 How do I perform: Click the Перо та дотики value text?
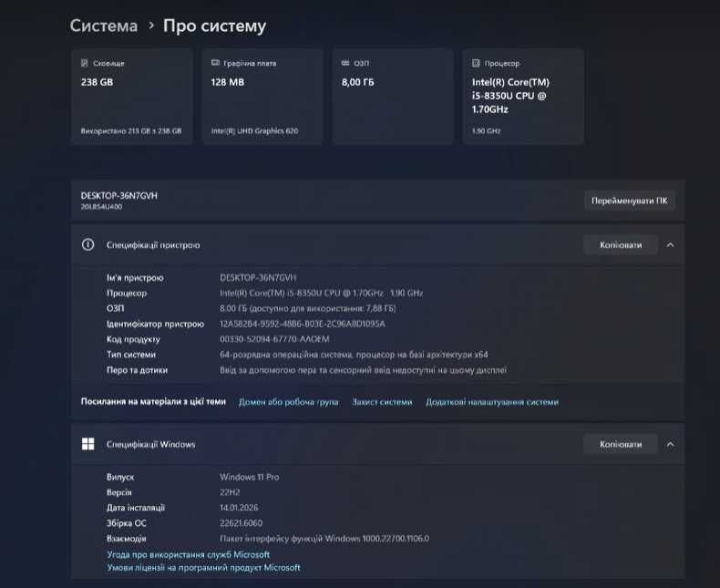coord(363,370)
